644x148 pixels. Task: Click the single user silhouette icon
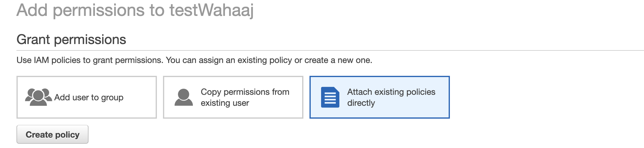pyautogui.click(x=183, y=97)
